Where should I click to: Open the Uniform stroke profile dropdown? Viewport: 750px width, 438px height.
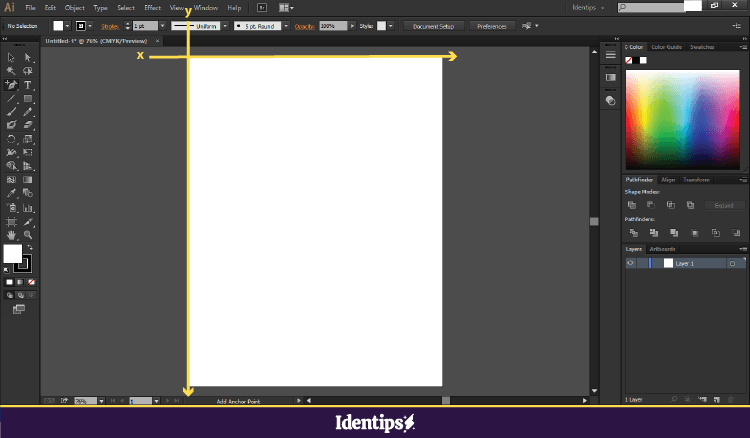coord(226,26)
